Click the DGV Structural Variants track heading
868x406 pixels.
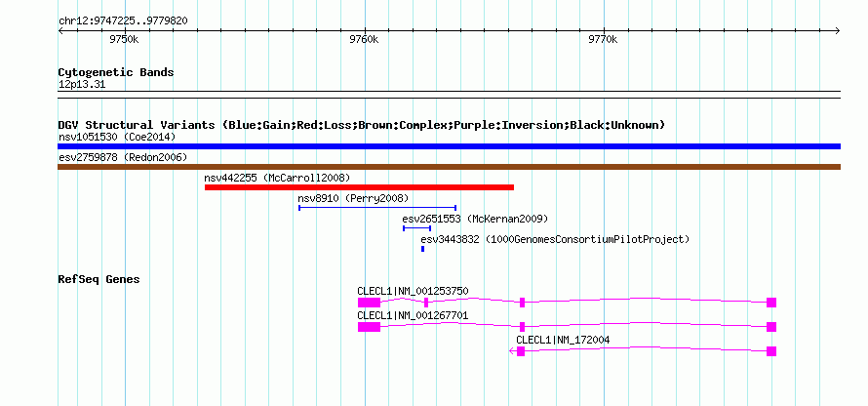(362, 125)
